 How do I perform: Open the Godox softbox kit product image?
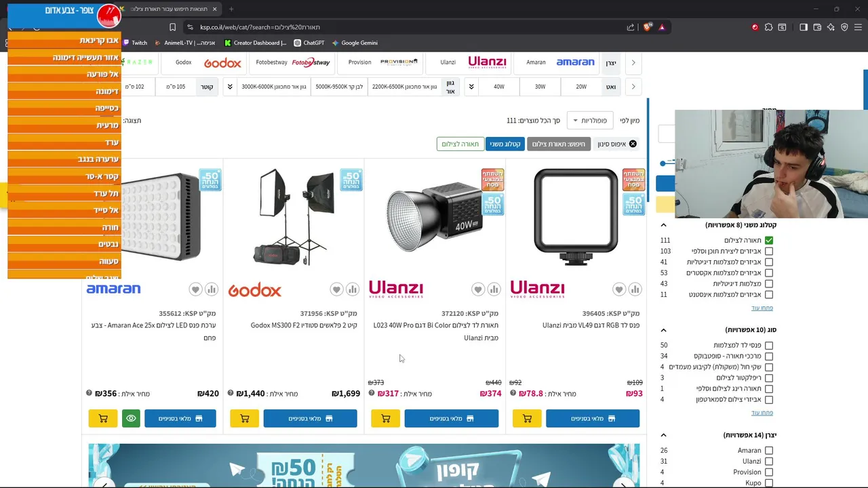(x=294, y=217)
